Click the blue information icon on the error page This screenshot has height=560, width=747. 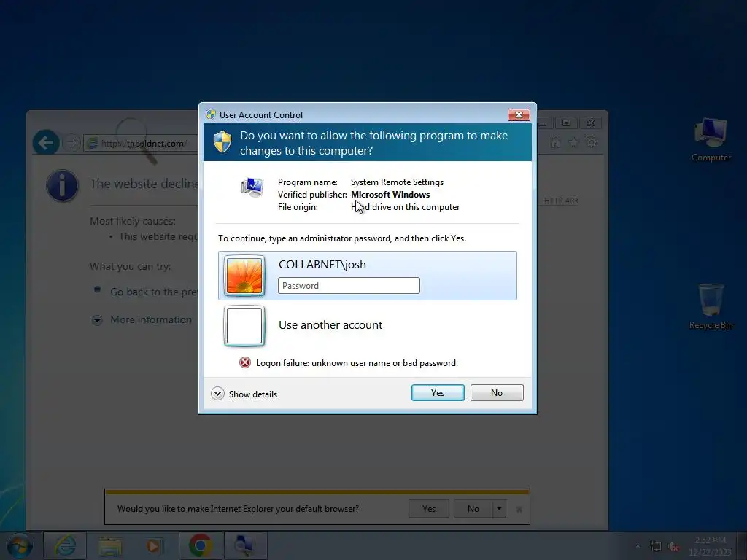click(x=63, y=185)
